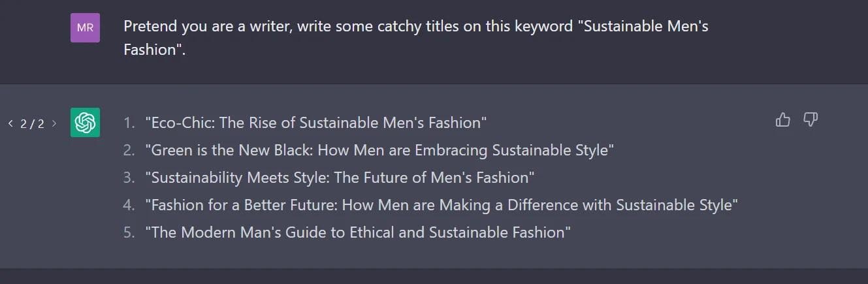Image resolution: width=868 pixels, height=284 pixels.
Task: Click list number 1 beside Eco-Chic title
Action: point(129,122)
